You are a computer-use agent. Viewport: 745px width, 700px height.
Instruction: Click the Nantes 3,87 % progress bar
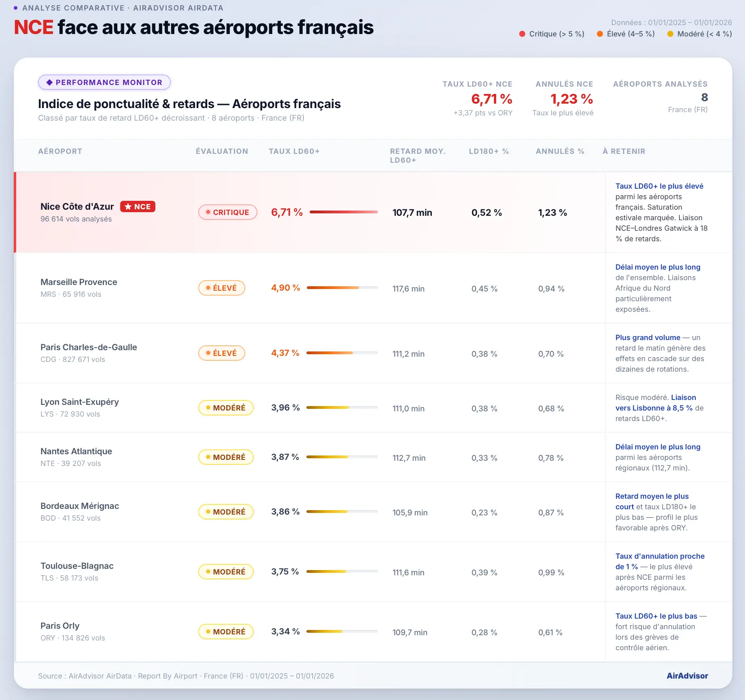point(342,457)
